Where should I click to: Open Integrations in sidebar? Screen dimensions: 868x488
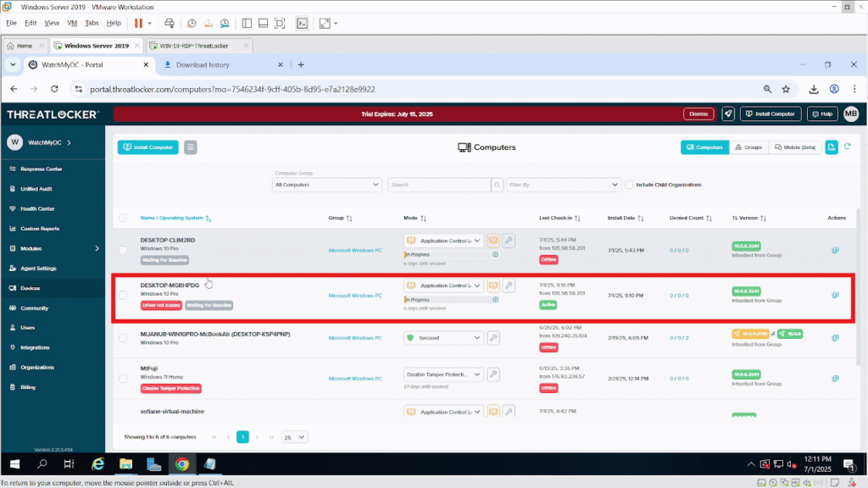[35, 347]
